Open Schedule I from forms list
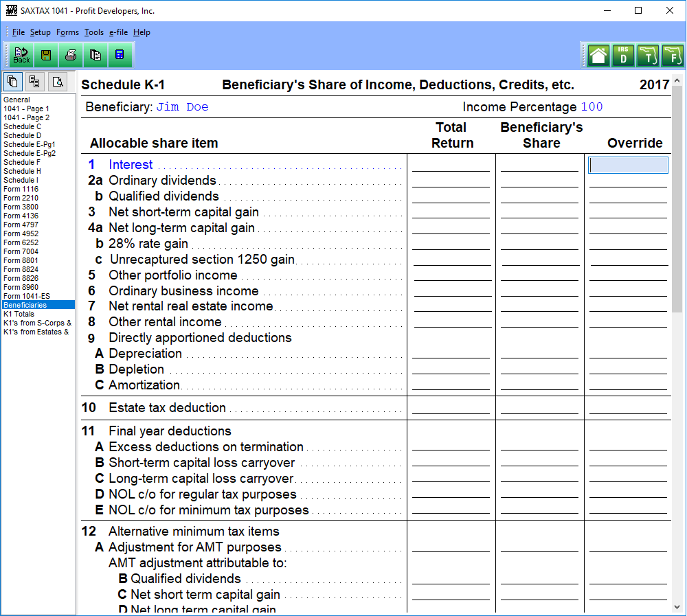This screenshot has width=687, height=616. [38, 180]
